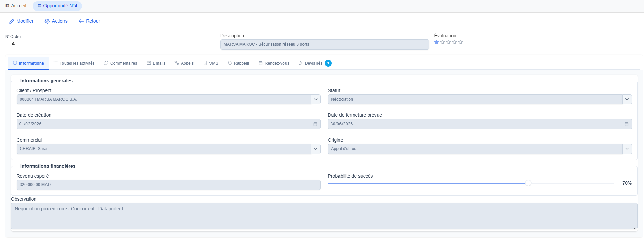
Task: Open the Actions menu
Action: pyautogui.click(x=56, y=21)
